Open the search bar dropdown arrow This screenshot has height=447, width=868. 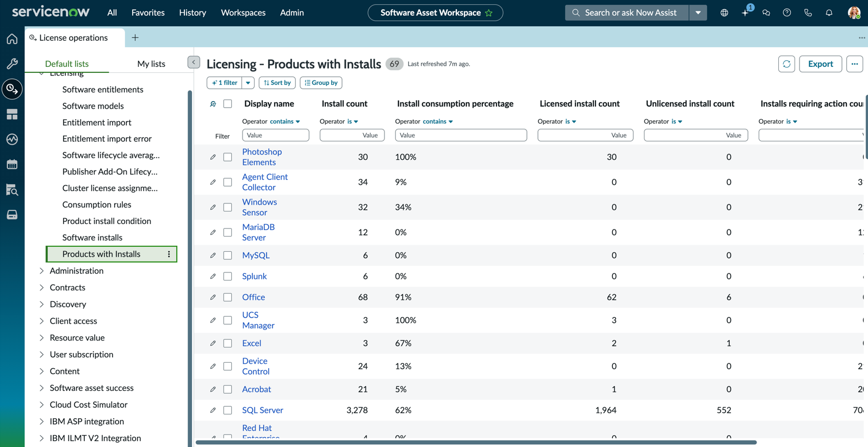698,13
